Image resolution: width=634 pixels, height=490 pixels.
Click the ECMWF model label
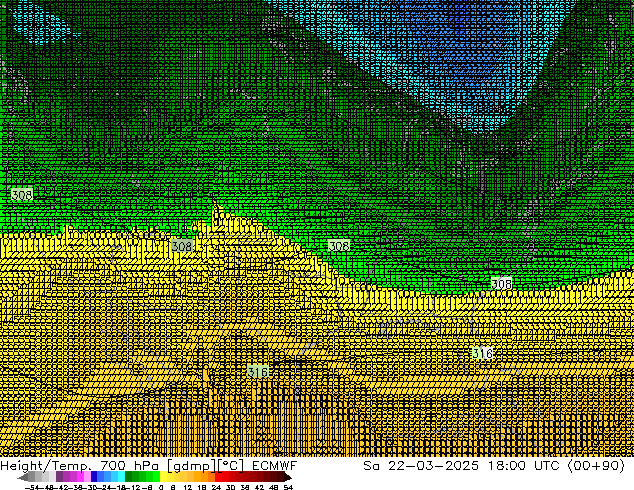pyautogui.click(x=275, y=466)
